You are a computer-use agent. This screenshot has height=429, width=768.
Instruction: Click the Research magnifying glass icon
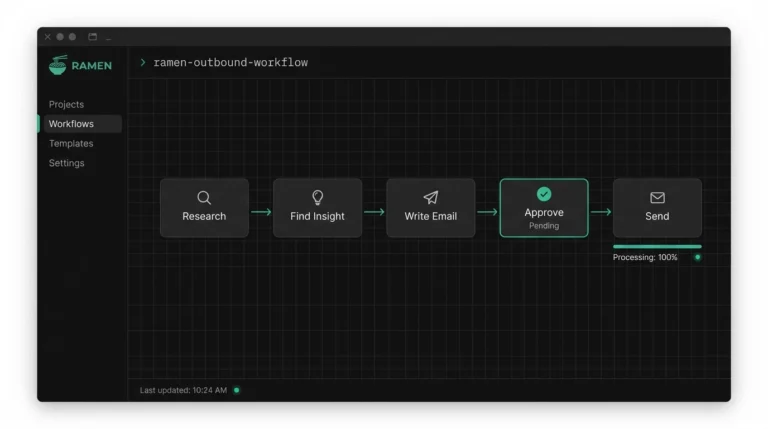[204, 198]
